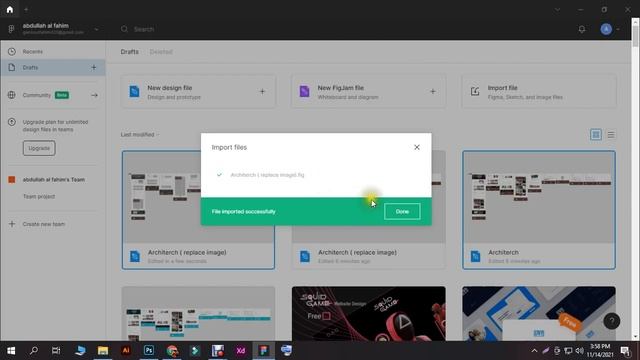
Task: Click the Upgrade button
Action: point(39,148)
